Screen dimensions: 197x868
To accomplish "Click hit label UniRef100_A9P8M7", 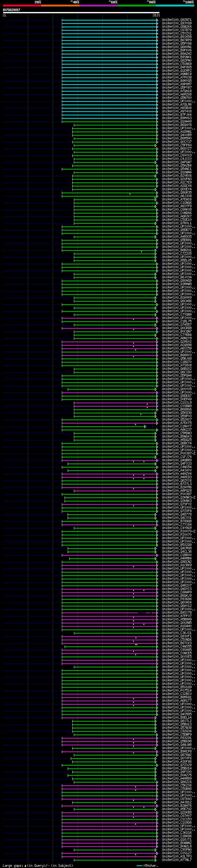I will (176, 84).
